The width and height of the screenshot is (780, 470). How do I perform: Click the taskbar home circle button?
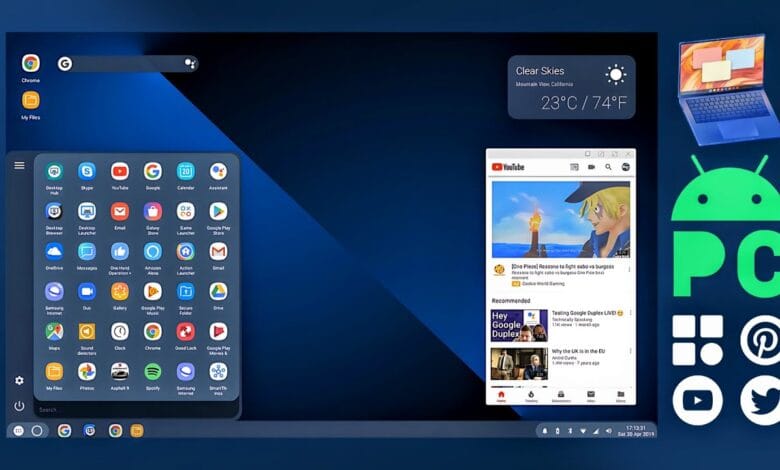pyautogui.click(x=37, y=431)
